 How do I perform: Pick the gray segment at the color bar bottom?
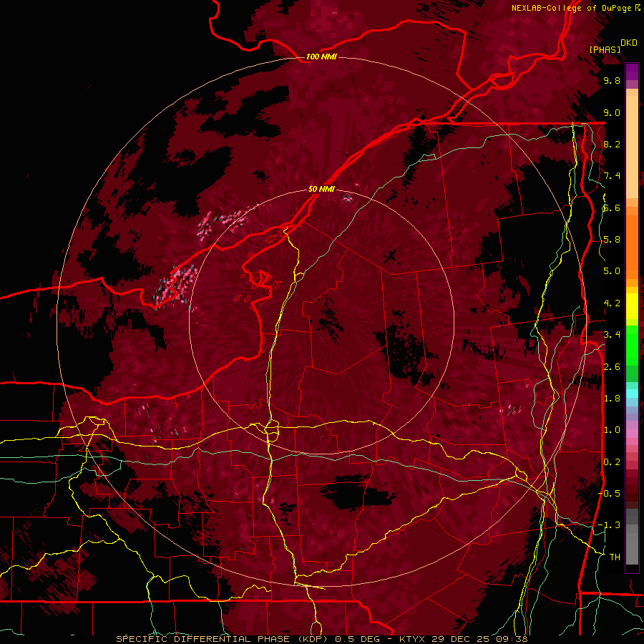pos(632,545)
